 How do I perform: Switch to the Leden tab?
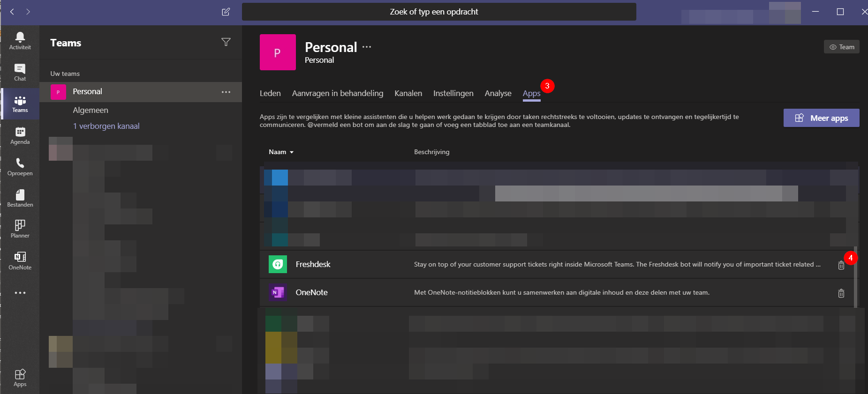pyautogui.click(x=270, y=93)
